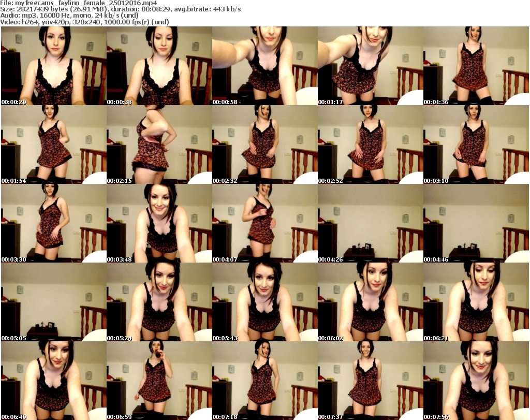Select the thumbnail stamped 00:00:20
Image resolution: width=530 pixels, height=420 pixels.
click(54, 66)
